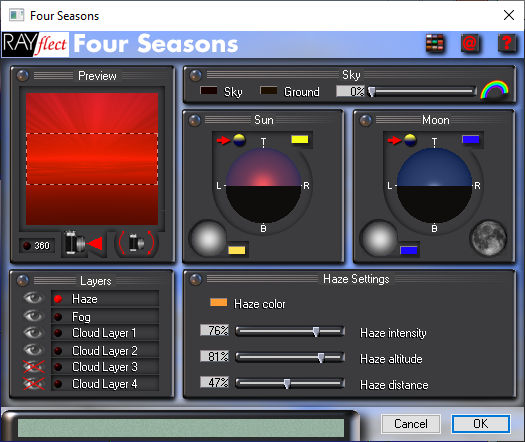Show Cloud Layer 3 via crossed eye icon

pyautogui.click(x=33, y=367)
